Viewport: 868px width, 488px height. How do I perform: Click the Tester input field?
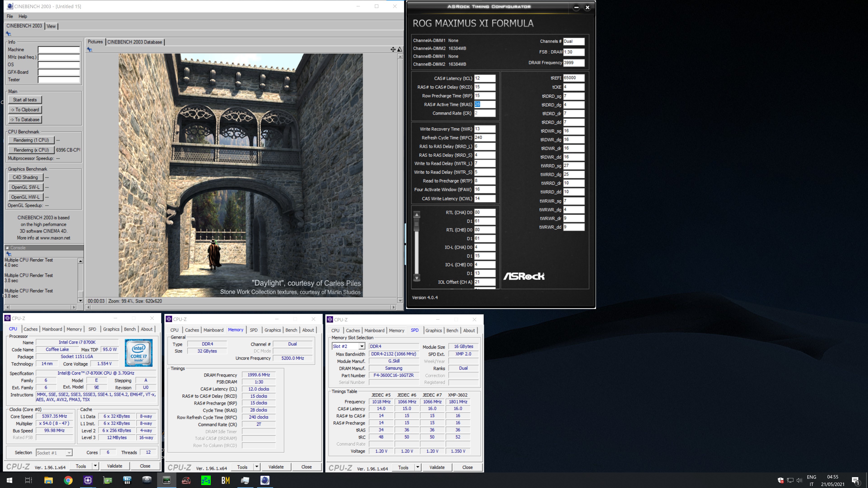[59, 80]
